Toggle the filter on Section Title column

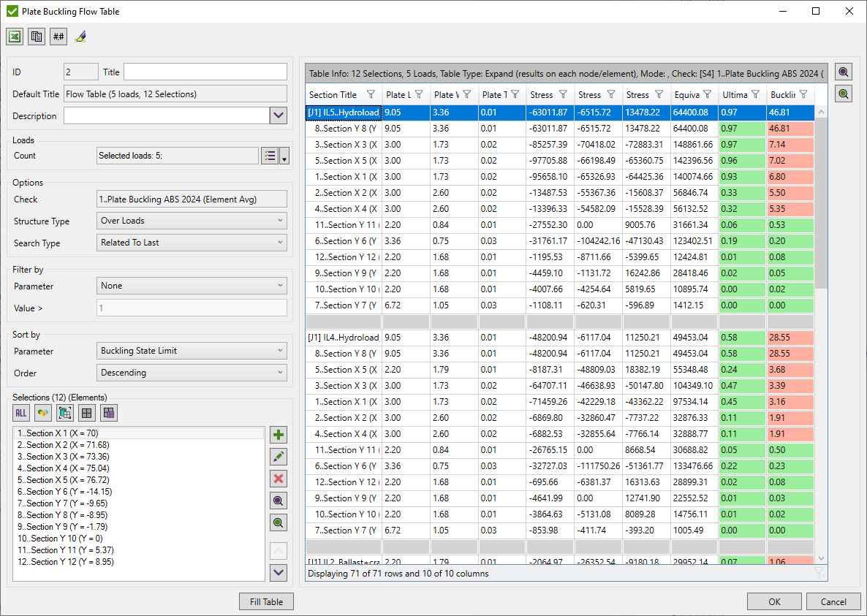(x=372, y=94)
